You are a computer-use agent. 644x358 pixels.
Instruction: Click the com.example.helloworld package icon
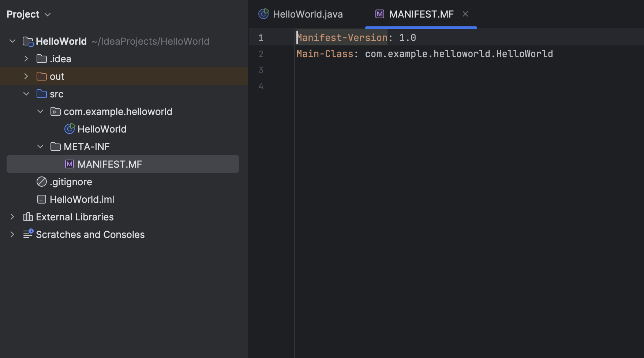pos(56,111)
